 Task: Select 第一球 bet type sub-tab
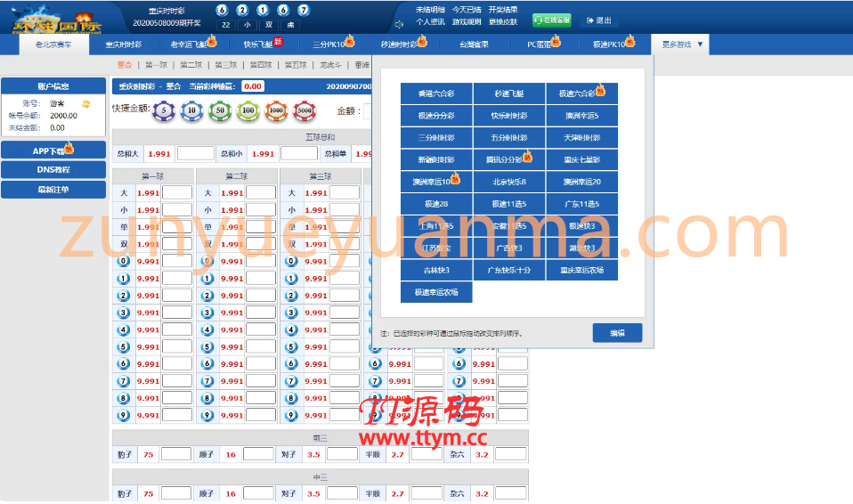click(x=156, y=65)
